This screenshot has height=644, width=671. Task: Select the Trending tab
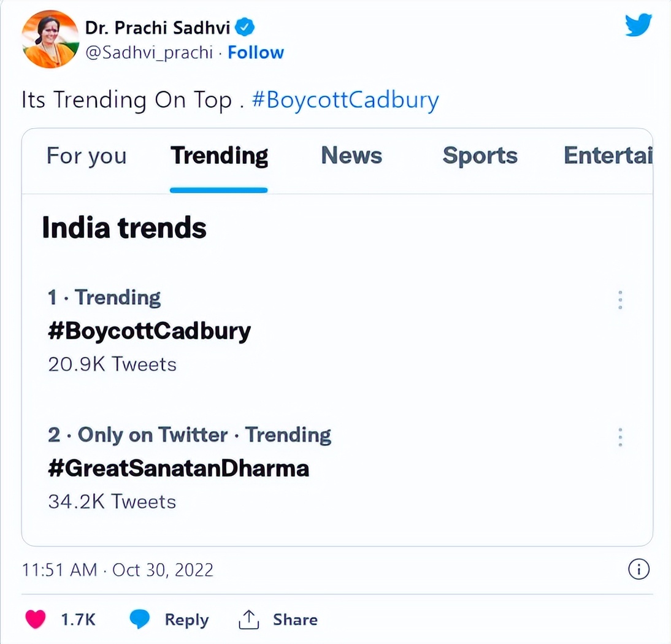click(x=219, y=156)
